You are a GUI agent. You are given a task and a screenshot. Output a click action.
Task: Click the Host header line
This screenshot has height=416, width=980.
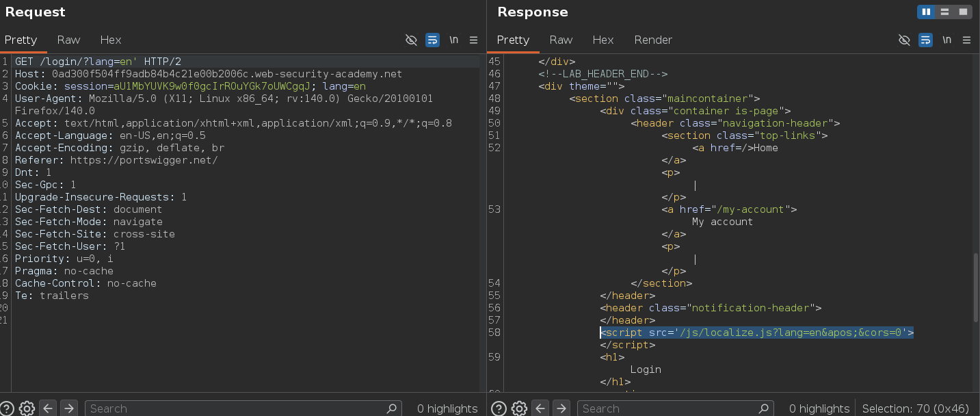(x=209, y=74)
